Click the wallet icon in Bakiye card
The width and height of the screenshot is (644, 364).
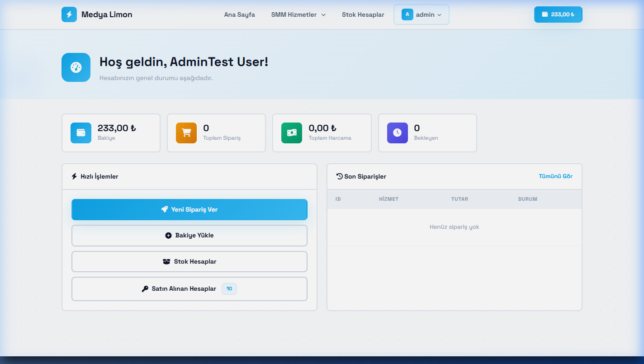[81, 133]
